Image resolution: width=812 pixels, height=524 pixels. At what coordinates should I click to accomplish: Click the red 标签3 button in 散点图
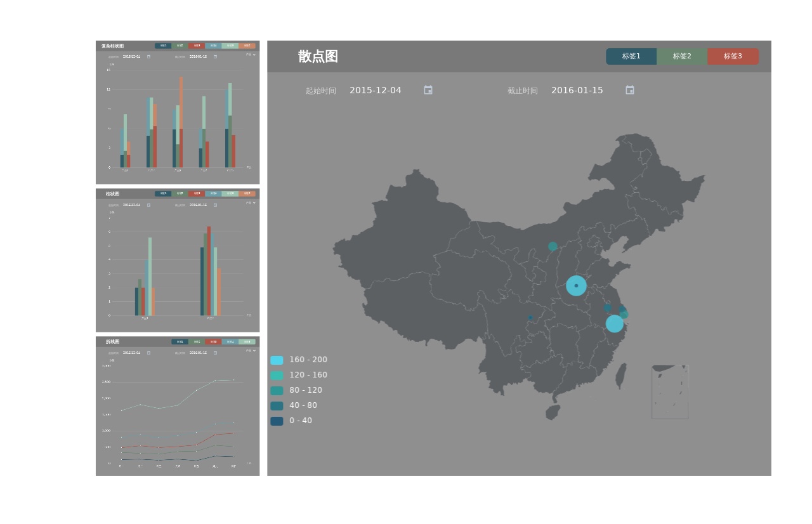(733, 56)
